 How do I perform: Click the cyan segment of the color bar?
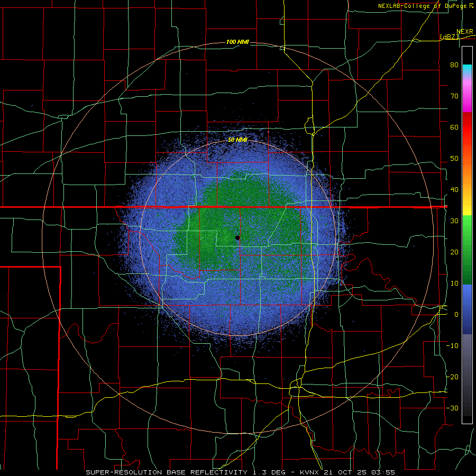pos(467,69)
